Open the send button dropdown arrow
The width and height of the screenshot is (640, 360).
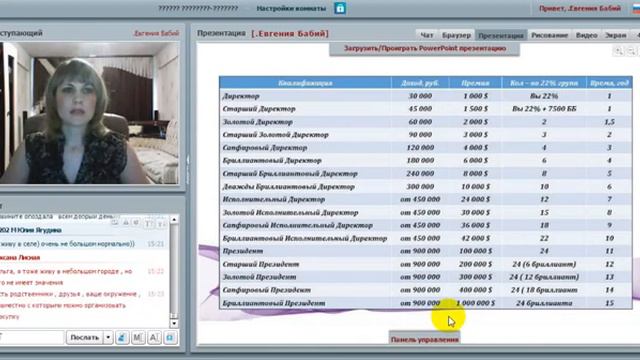(108, 338)
